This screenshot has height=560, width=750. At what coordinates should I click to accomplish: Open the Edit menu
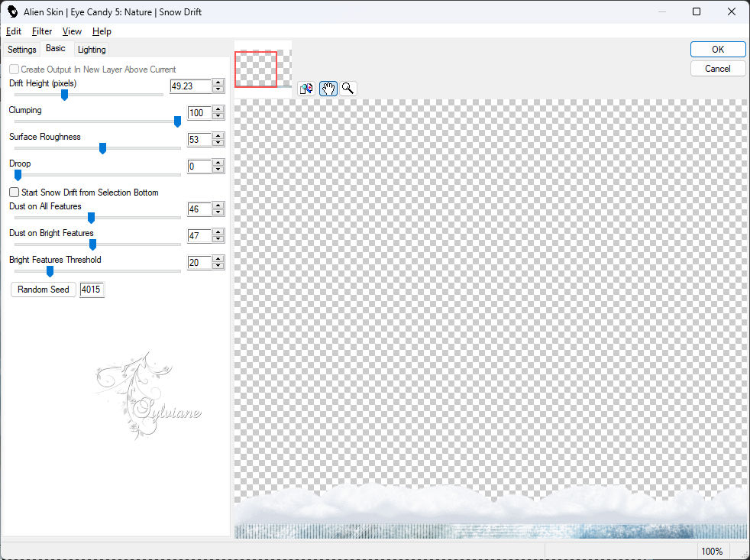pos(14,31)
